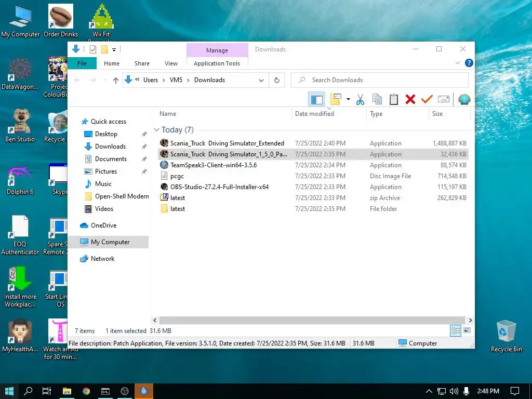Click the horizontal scrollbar left arrow
Image resolution: width=532 pixels, height=399 pixels.
click(x=155, y=320)
